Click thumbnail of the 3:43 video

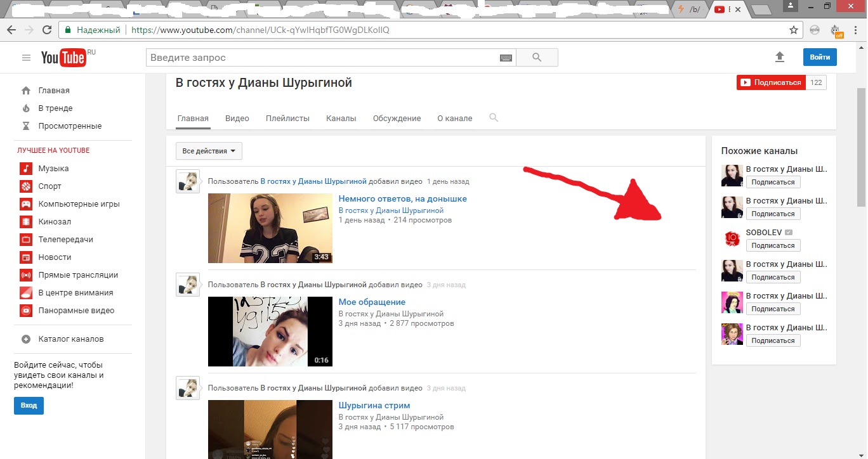[x=270, y=228]
